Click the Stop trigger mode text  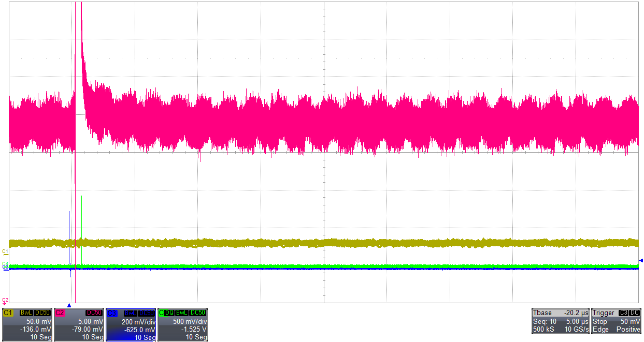[599, 321]
